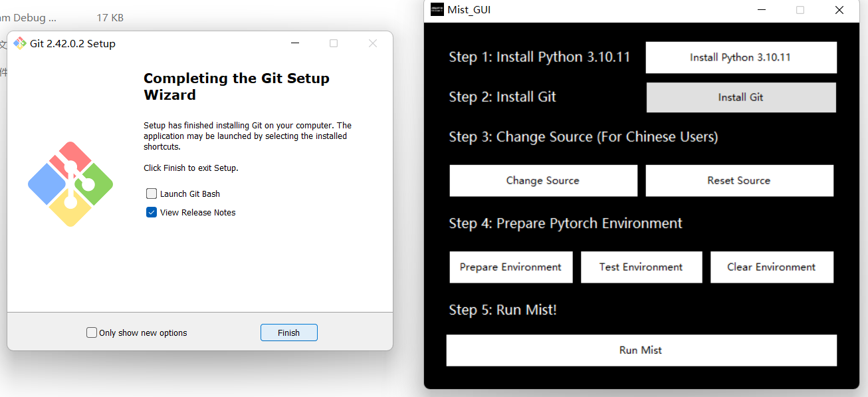Uncheck View Release Notes checkbox
Image resolution: width=868 pixels, height=397 pixels.
[152, 212]
